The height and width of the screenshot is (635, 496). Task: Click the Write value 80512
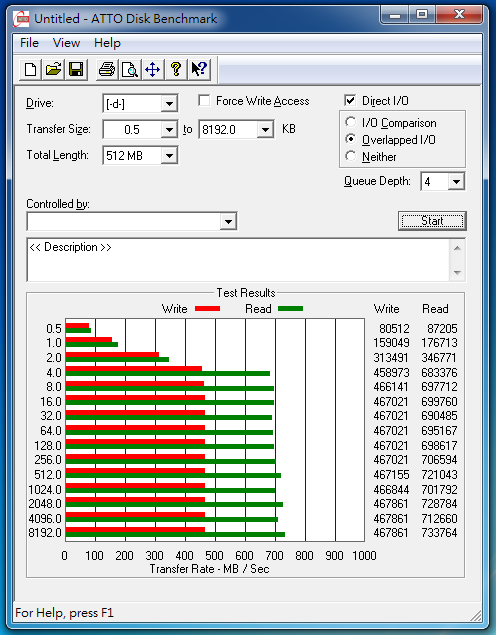394,328
